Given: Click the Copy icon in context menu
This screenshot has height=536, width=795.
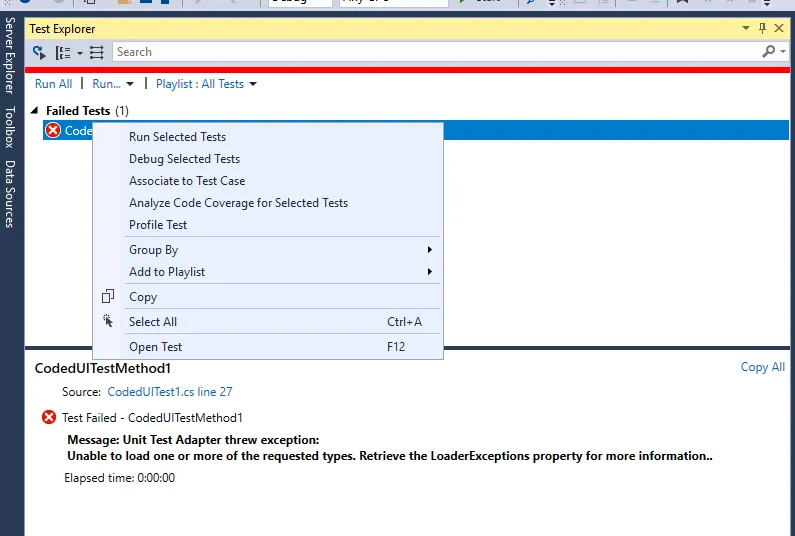Looking at the screenshot, I should tap(108, 296).
